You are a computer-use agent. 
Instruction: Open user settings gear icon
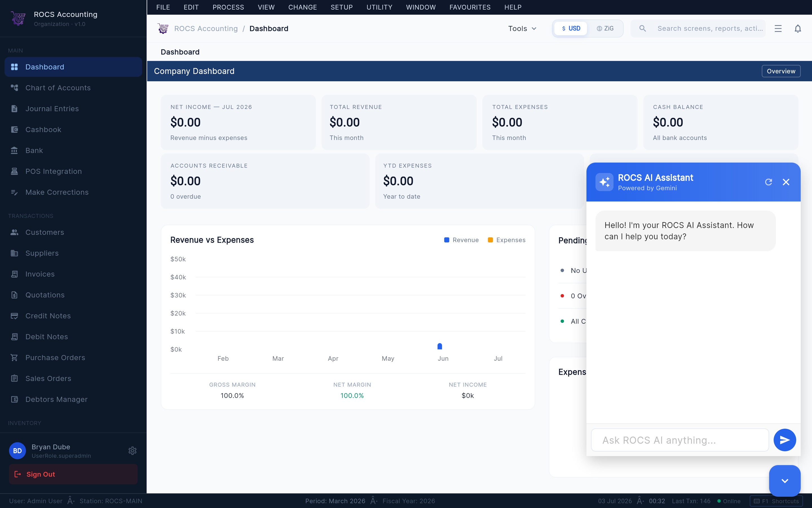pyautogui.click(x=133, y=450)
